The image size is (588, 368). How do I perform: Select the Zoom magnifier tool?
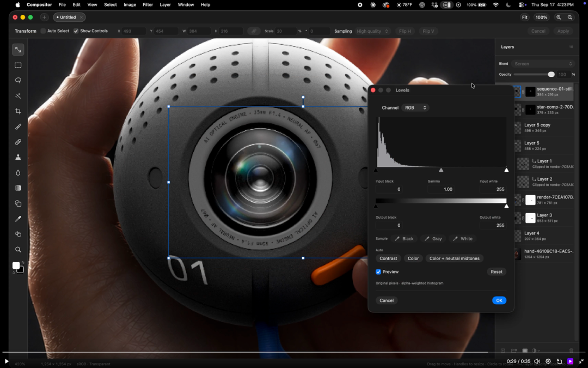[18, 250]
